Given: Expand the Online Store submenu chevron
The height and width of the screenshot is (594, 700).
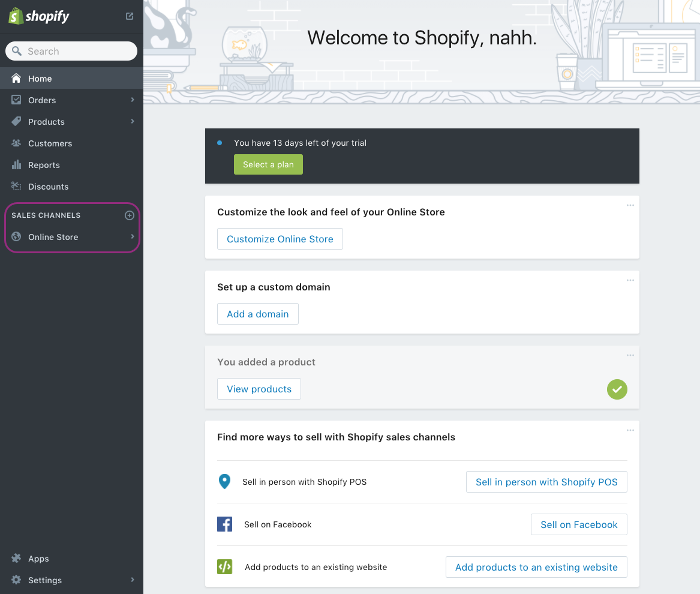Looking at the screenshot, I should click(133, 236).
